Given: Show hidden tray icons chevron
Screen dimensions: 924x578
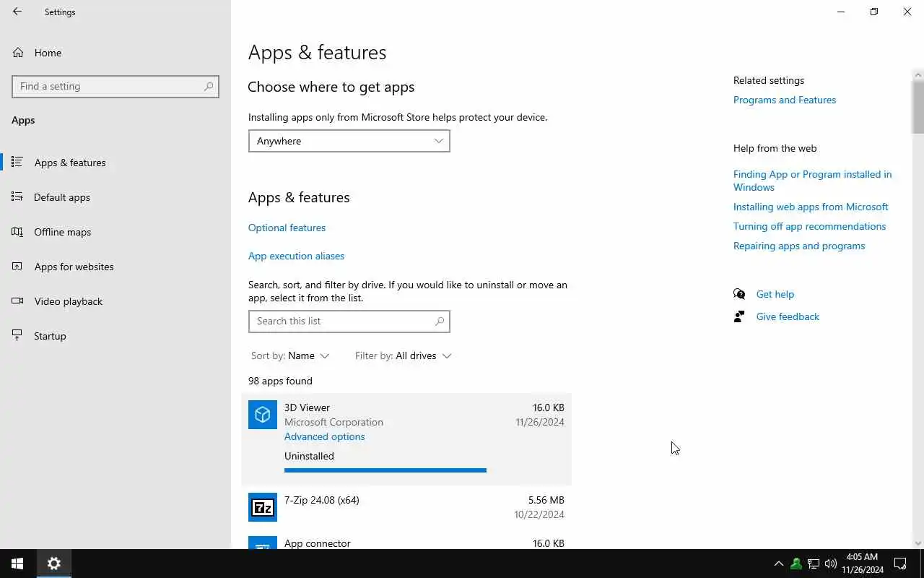Looking at the screenshot, I should pos(778,564).
